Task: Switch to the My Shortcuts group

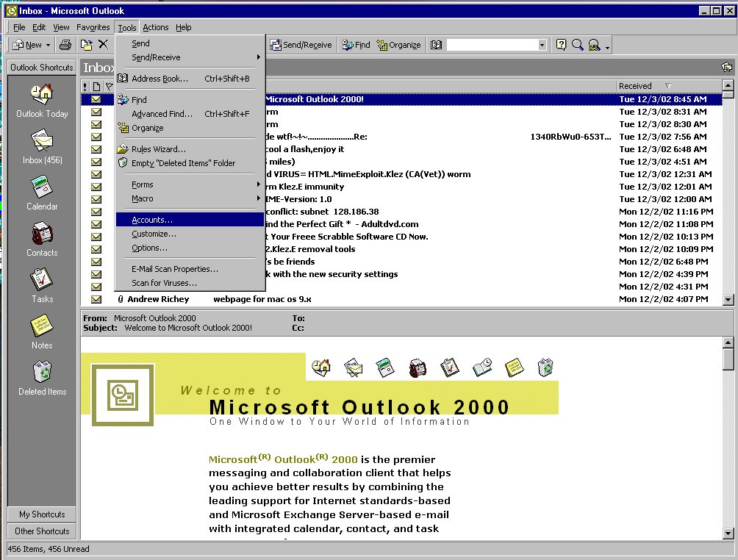Action: [x=42, y=514]
